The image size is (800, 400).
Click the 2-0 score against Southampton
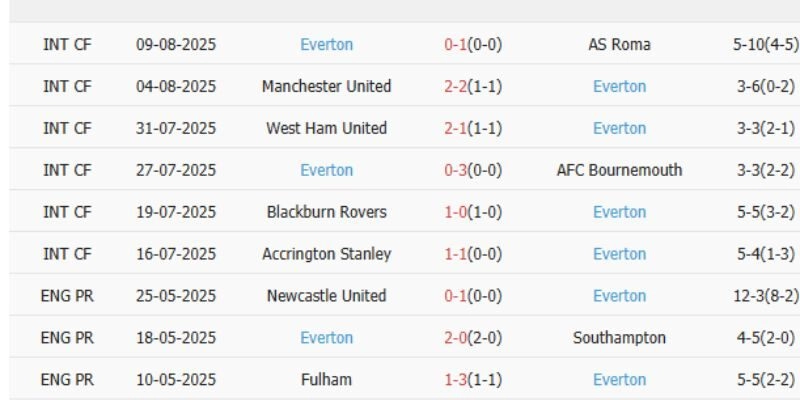[x=457, y=339]
